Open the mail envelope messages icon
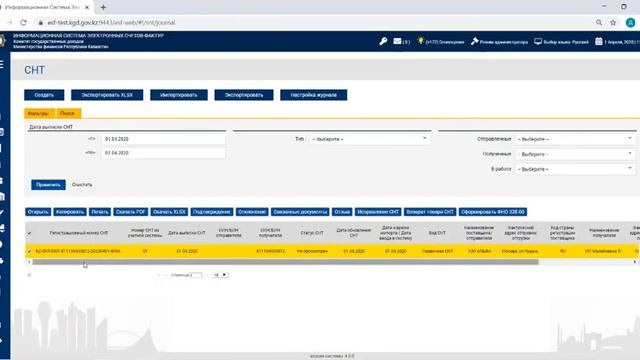Viewport: 640px width, 360px height. click(397, 41)
